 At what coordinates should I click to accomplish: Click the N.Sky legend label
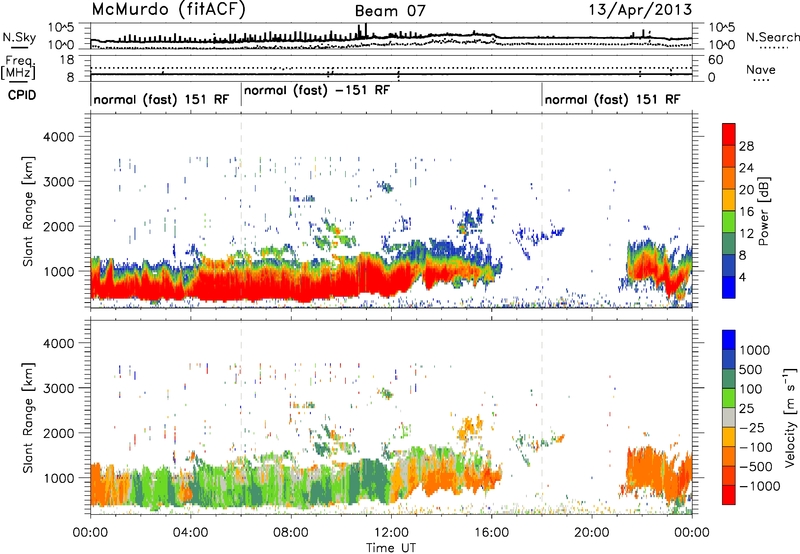click(19, 37)
